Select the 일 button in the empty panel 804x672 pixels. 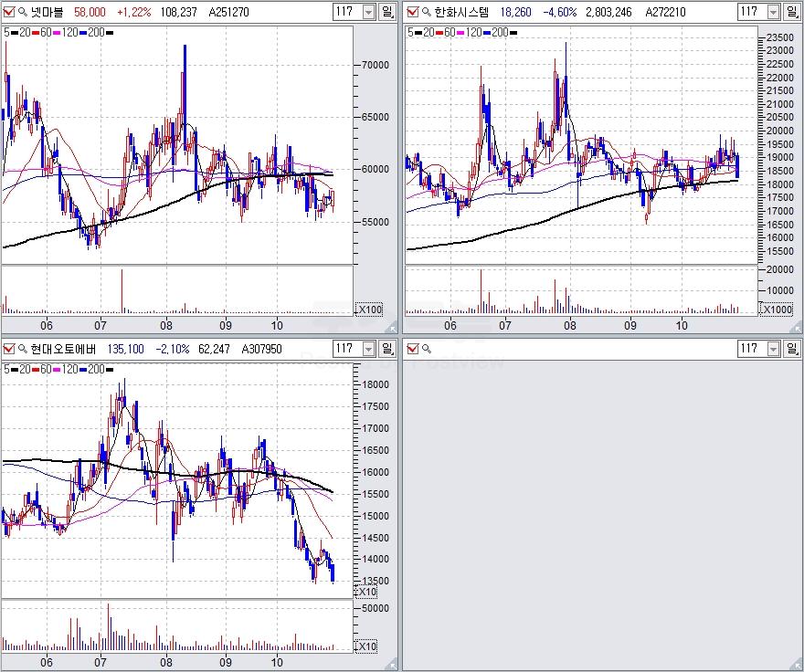795,349
